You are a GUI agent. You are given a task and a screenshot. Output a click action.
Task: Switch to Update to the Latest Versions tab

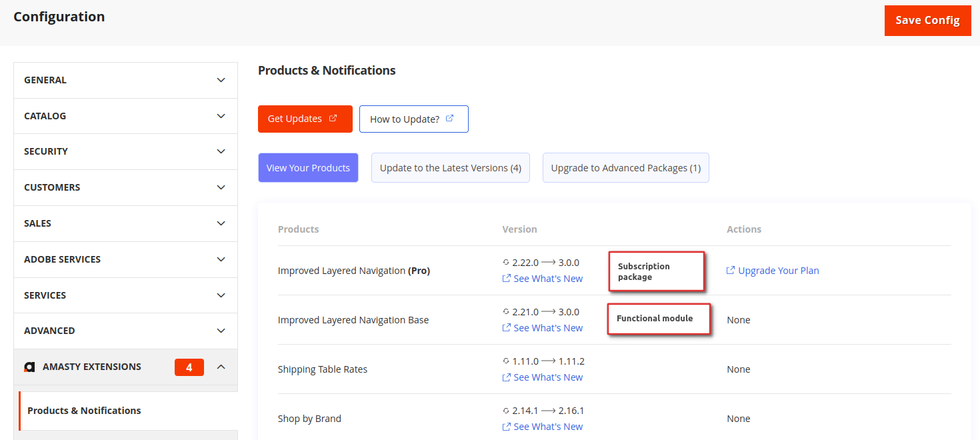click(x=451, y=168)
